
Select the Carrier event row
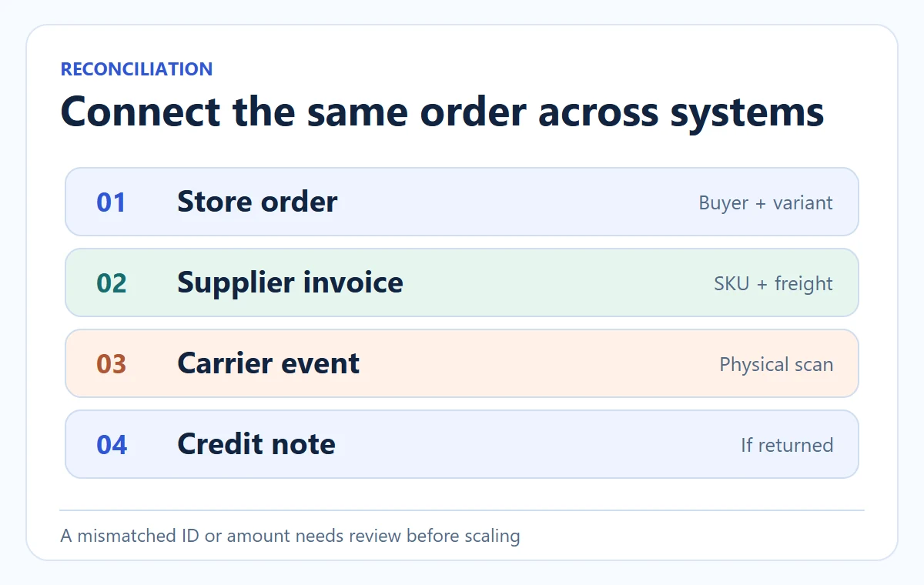tap(462, 363)
